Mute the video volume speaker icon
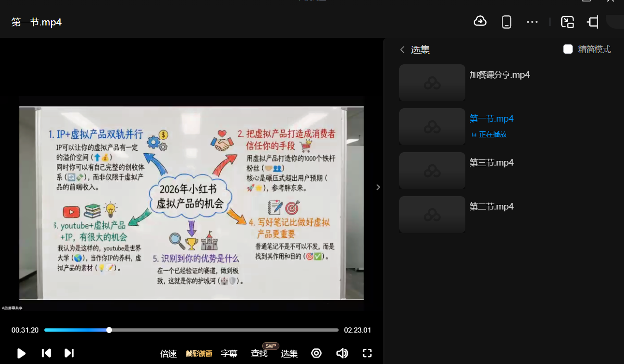Viewport: 624px width, 364px height. point(342,353)
